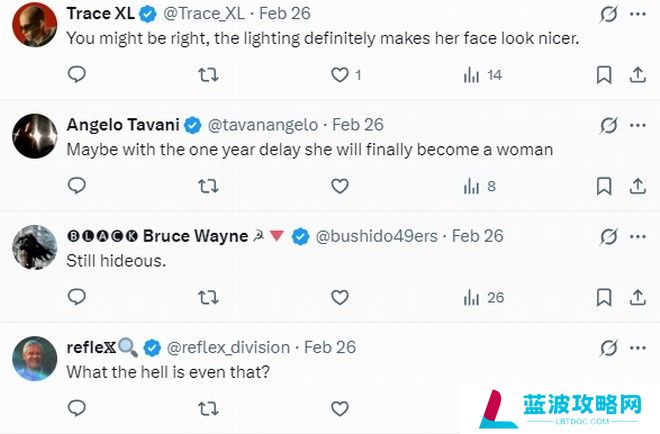
Task: Share Trace XL's tweet
Action: click(638, 75)
